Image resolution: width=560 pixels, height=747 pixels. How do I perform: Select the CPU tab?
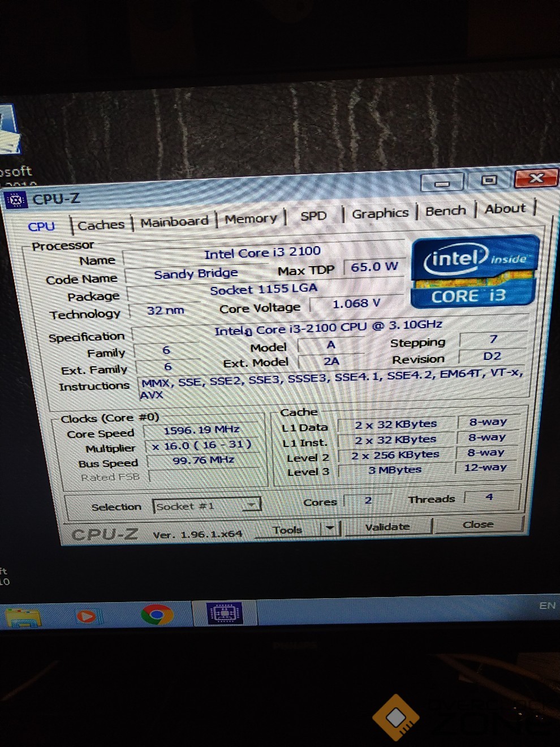(x=42, y=226)
